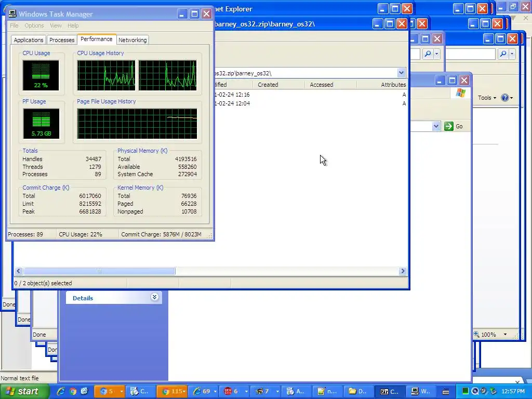This screenshot has width=532, height=399.
Task: Activate the 7z taskbar button
Action: pos(390,391)
